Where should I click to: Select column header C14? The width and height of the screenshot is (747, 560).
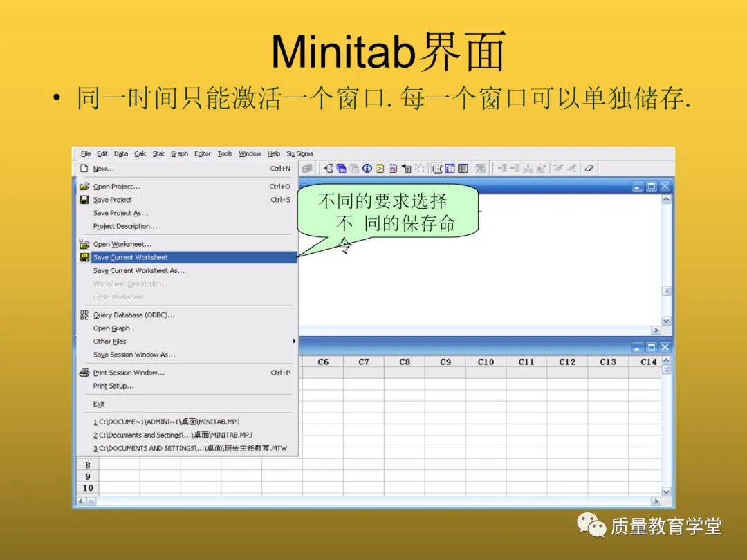tap(645, 362)
